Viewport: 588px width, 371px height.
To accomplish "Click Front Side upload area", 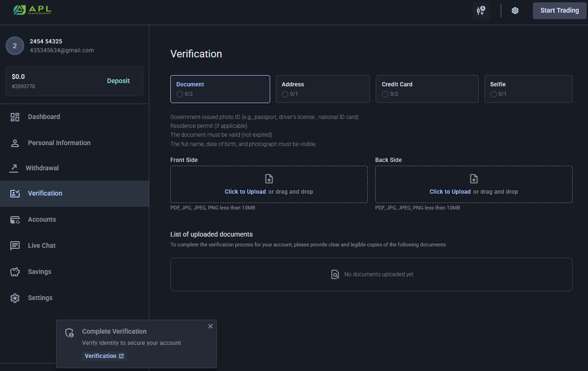I will point(269,184).
